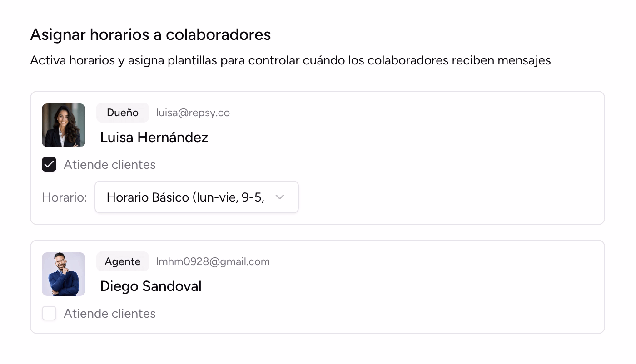Image resolution: width=636 pixels, height=364 pixels.
Task: Open the Horario Básico schedule dropdown
Action: (x=185, y=197)
